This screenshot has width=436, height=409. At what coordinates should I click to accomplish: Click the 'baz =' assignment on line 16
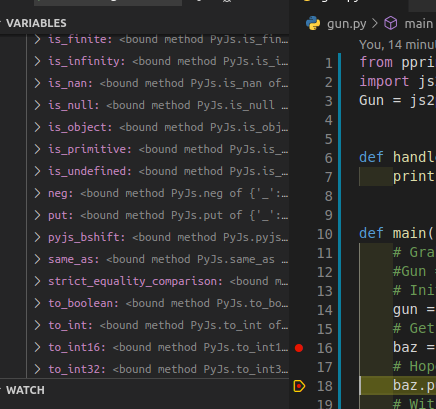[x=414, y=347]
